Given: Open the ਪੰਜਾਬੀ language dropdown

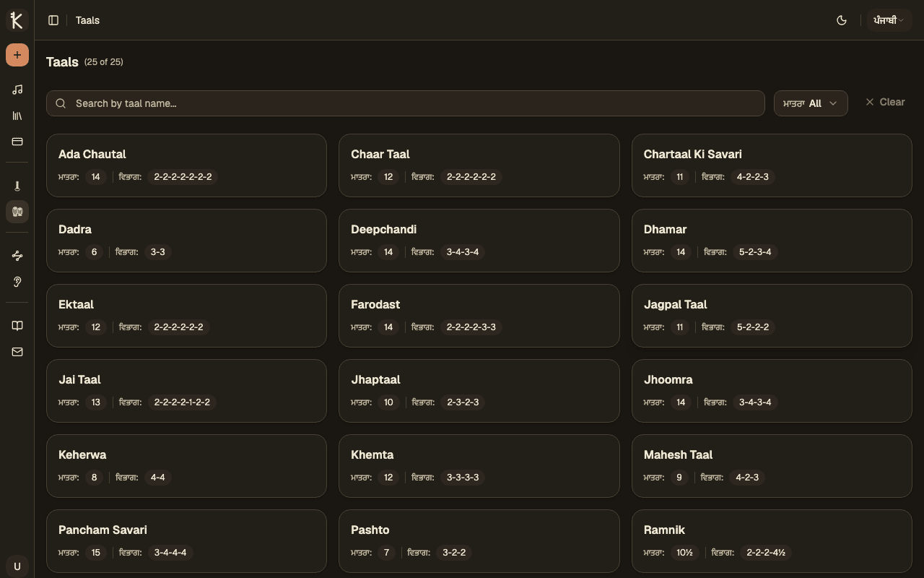Looking at the screenshot, I should click(x=889, y=20).
